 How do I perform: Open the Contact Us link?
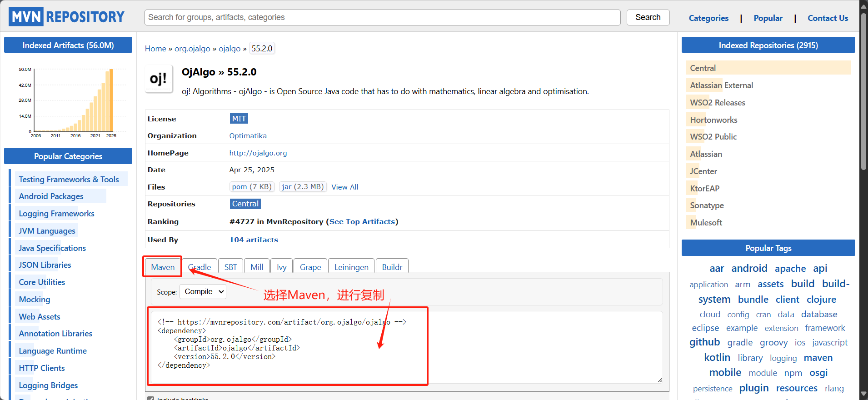pos(828,18)
